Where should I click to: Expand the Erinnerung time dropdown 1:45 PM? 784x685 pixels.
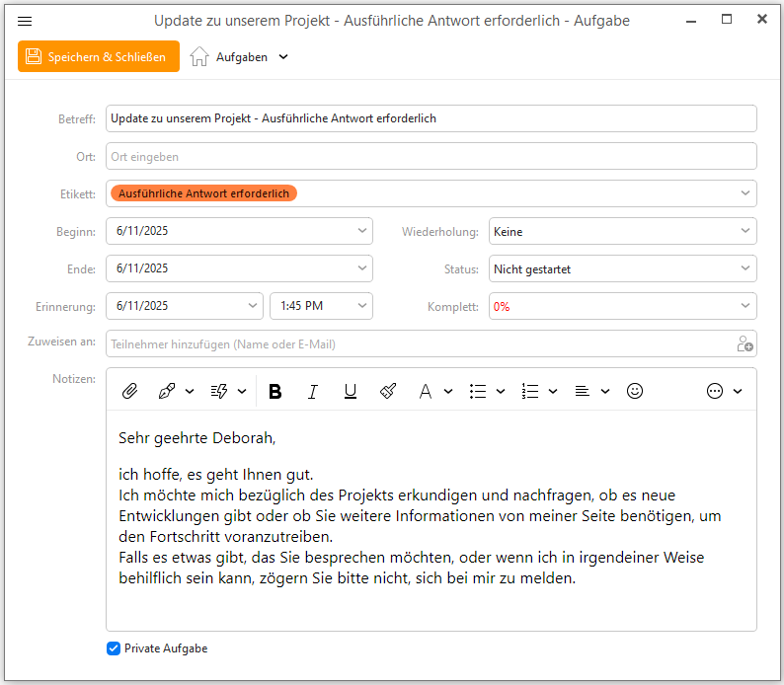[x=321, y=306]
